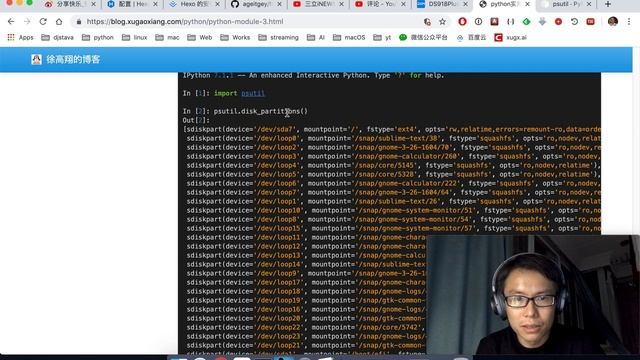The image size is (640, 360).
Task: Click the first red extension icon
Action: point(462,22)
